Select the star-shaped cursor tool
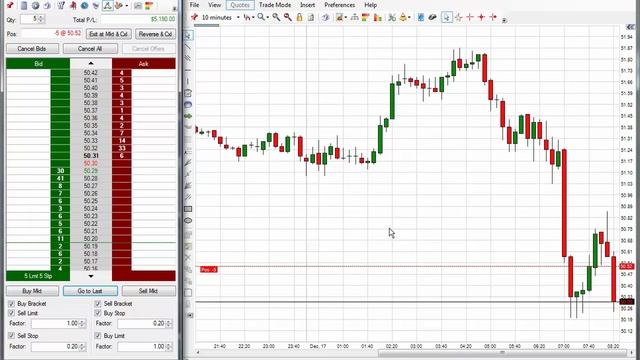The height and width of the screenshot is (360, 640). 458,17
